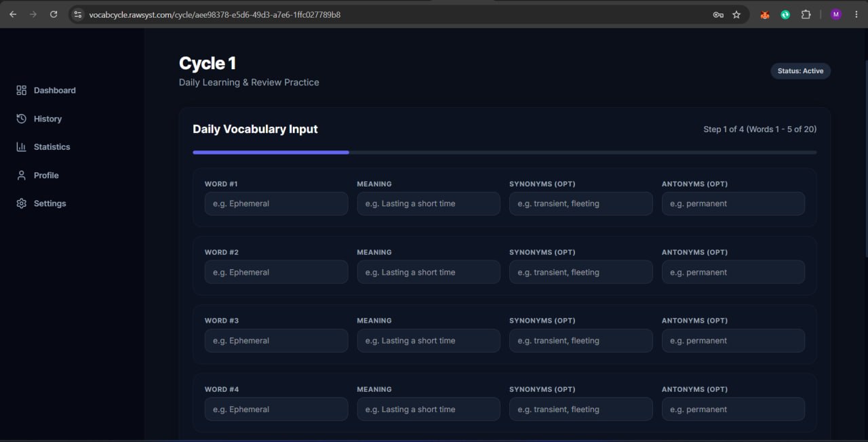This screenshot has width=868, height=442.
Task: Click the Cycle 1 heading
Action: click(208, 63)
